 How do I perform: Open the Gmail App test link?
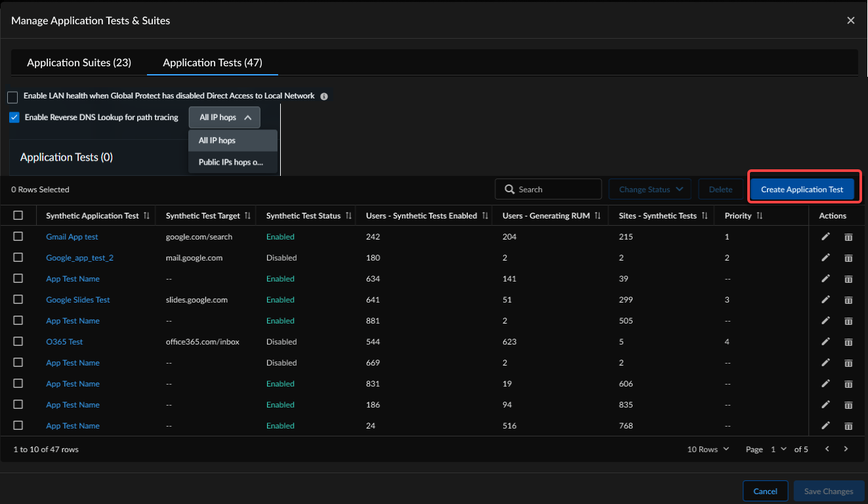(x=72, y=237)
